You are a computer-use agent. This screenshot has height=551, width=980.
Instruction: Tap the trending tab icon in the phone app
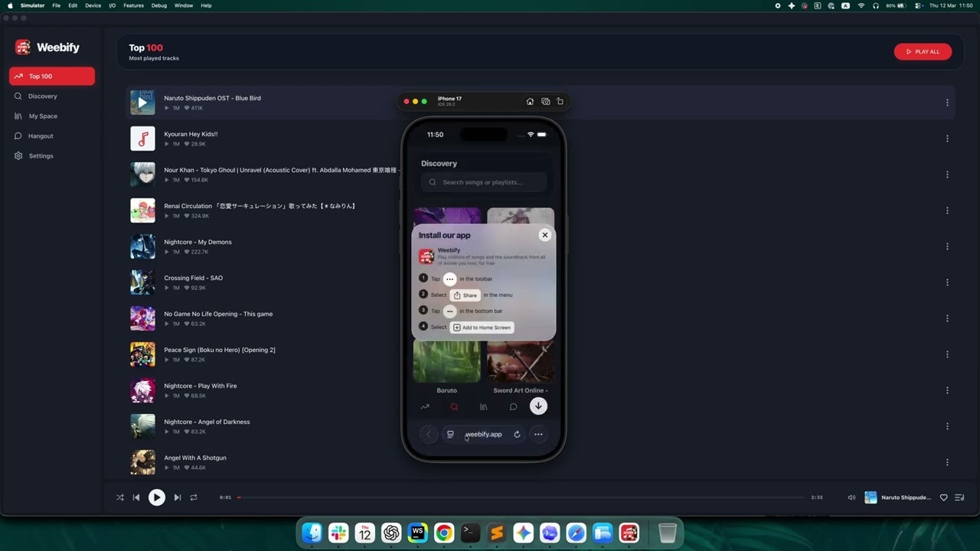pos(425,407)
